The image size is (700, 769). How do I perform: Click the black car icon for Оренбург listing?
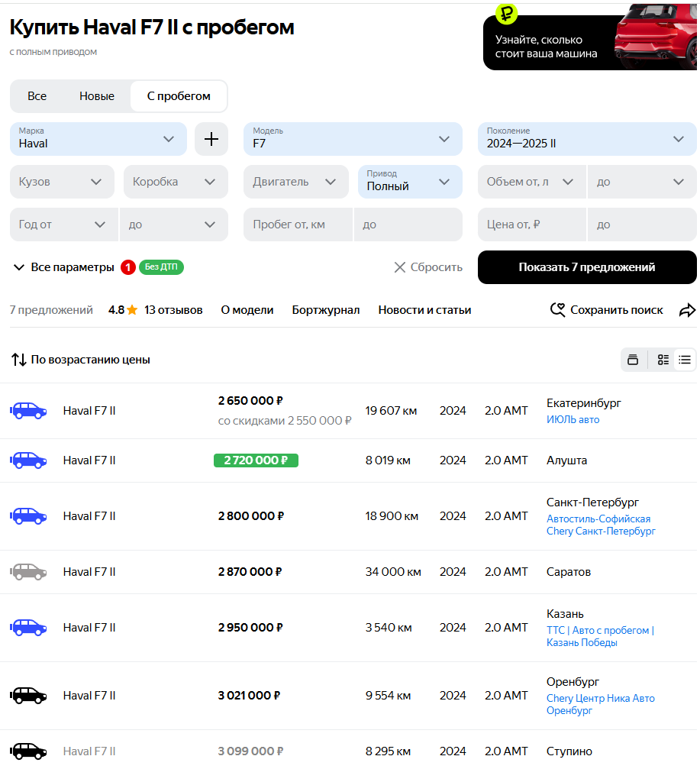[28, 696]
